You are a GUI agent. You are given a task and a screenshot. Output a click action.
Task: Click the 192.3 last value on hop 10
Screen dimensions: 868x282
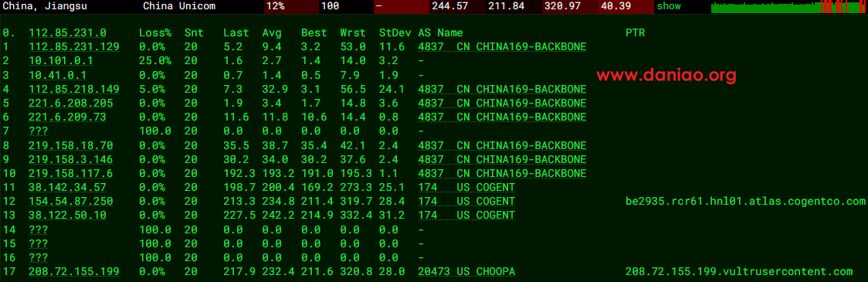click(239, 173)
